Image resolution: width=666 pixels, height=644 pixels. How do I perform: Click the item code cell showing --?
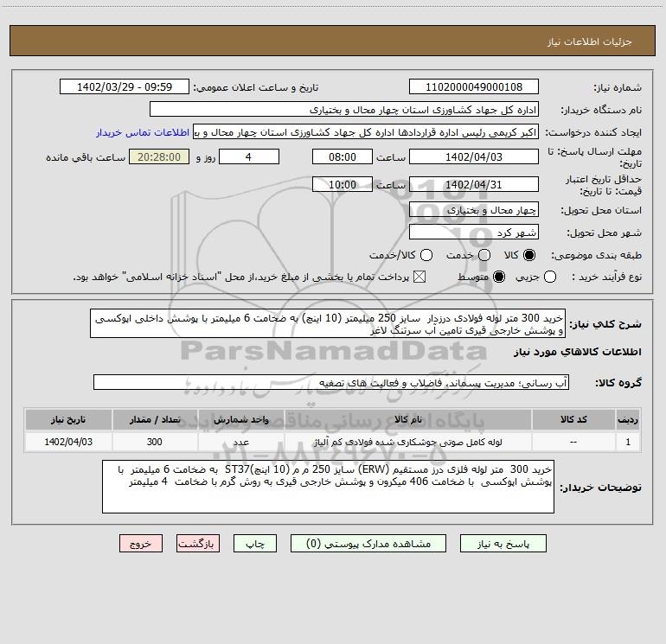[x=573, y=442]
